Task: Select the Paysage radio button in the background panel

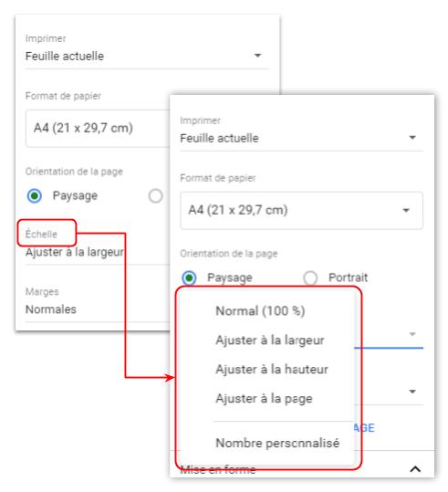Action: pos(35,195)
